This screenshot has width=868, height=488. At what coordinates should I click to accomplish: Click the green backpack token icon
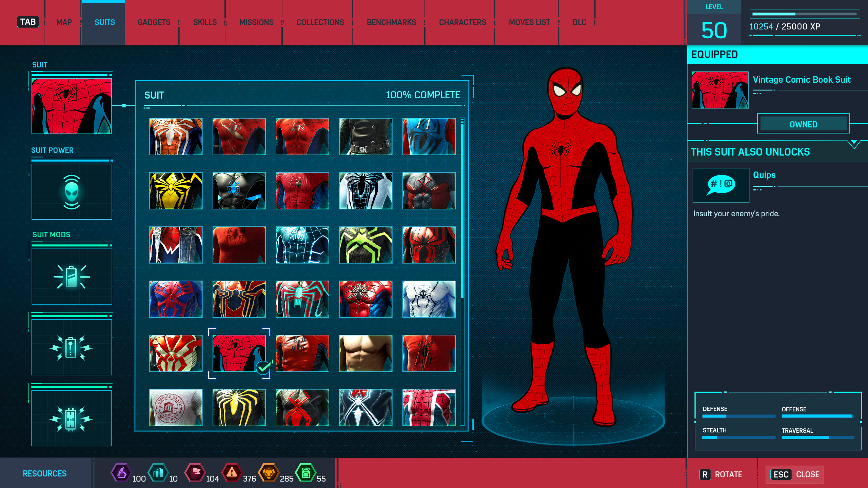tap(305, 473)
